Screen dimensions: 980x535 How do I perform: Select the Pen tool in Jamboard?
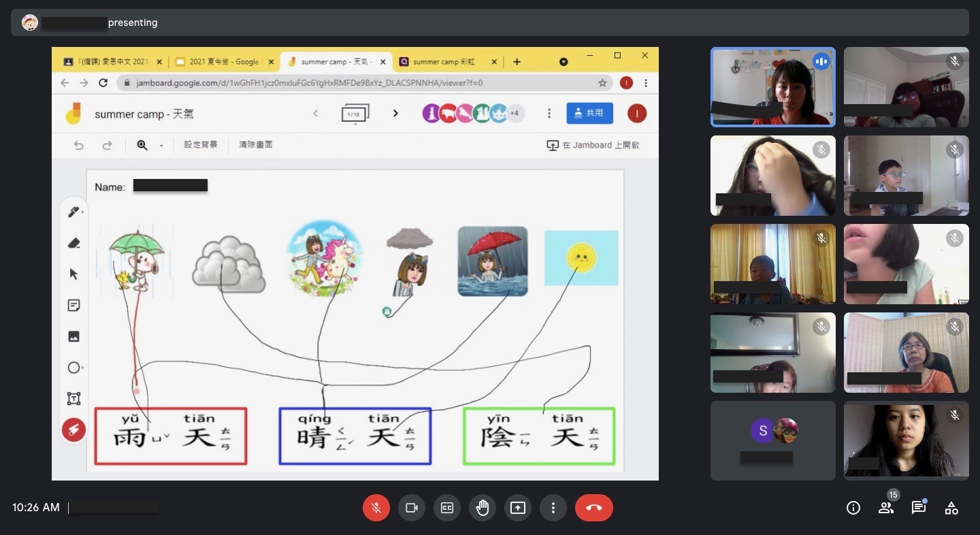pos(74,212)
